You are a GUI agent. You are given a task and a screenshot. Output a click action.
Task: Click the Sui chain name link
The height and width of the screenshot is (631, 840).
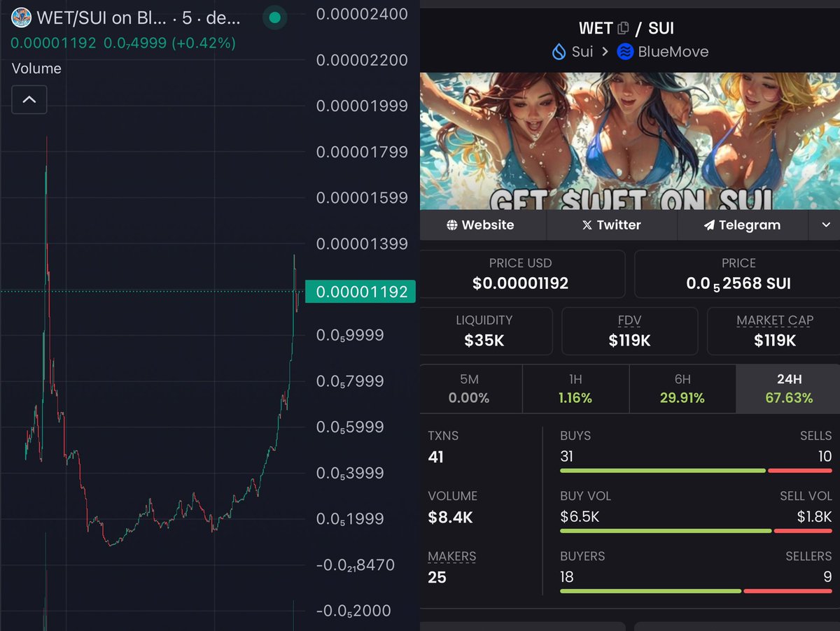pyautogui.click(x=582, y=52)
